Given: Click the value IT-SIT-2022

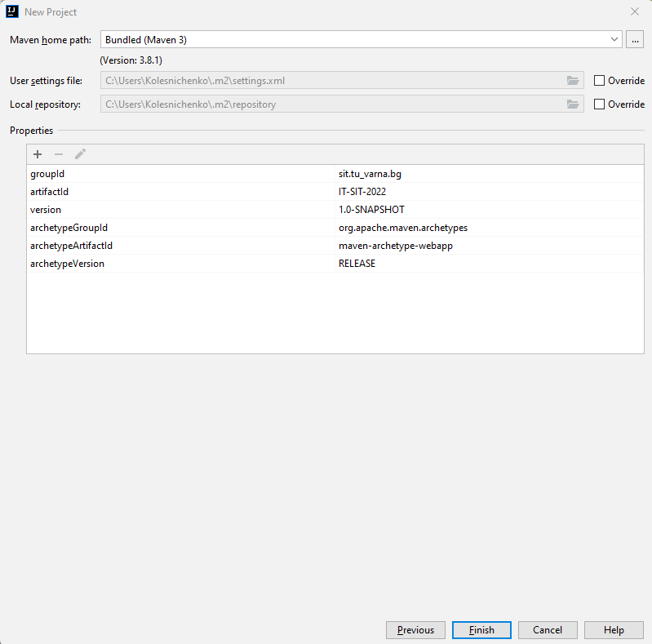Looking at the screenshot, I should tap(362, 192).
